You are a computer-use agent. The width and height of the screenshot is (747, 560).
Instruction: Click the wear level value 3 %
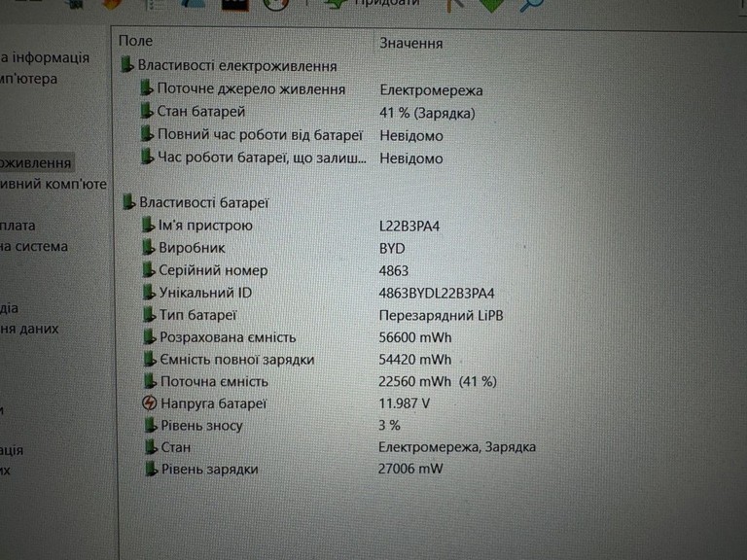389,425
